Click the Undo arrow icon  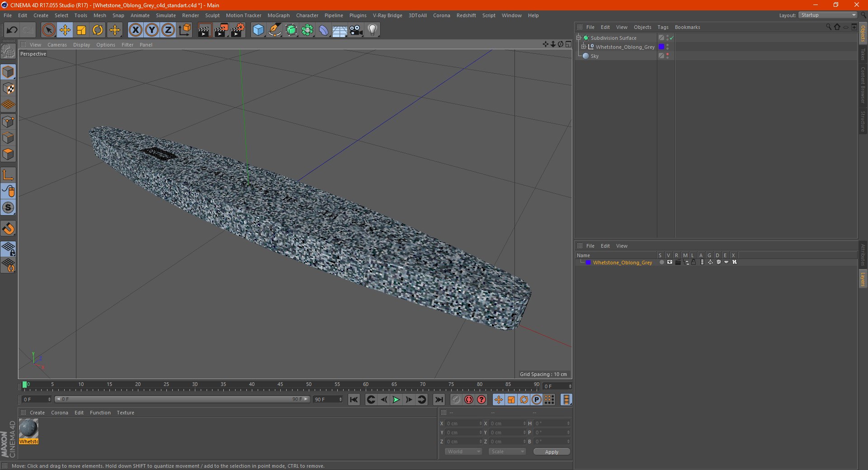pyautogui.click(x=12, y=30)
